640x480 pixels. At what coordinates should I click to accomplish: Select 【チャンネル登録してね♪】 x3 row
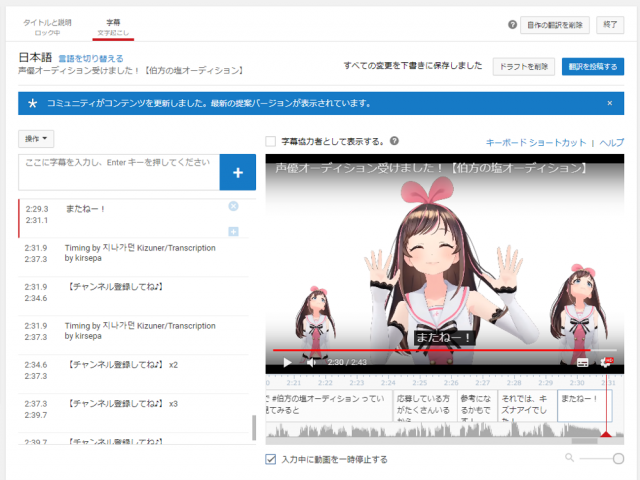tap(133, 413)
